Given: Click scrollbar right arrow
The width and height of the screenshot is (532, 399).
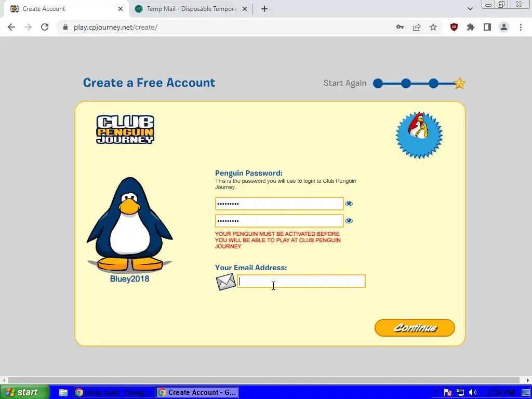Looking at the screenshot, I should 528,380.
